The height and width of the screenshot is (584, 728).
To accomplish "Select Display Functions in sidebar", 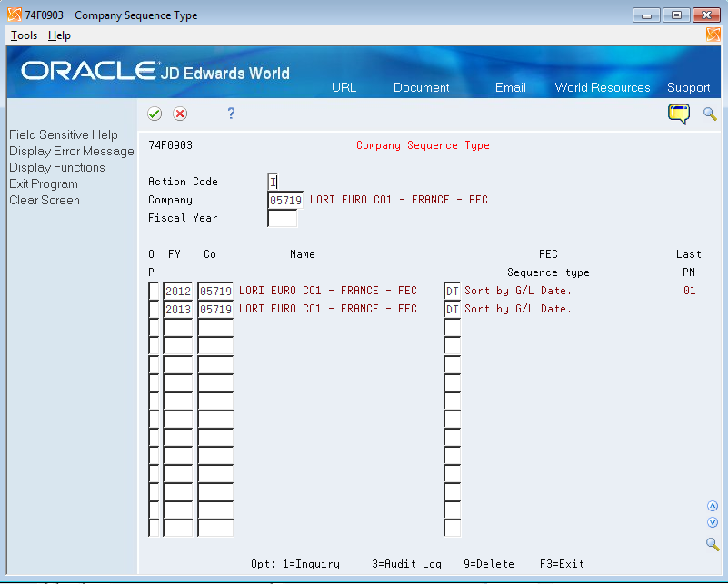I will tap(57, 167).
